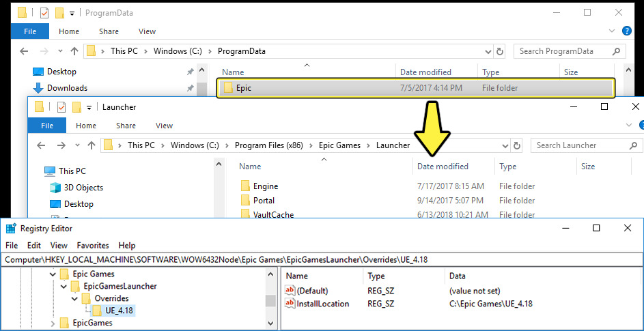Screen dimensions: 644x331
Task: Open Home tab in Launcher window
Action: 86,126
